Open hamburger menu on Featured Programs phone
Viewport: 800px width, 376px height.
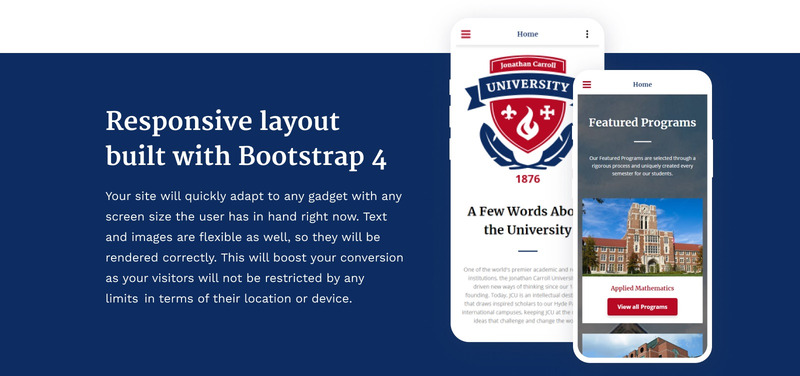[587, 85]
